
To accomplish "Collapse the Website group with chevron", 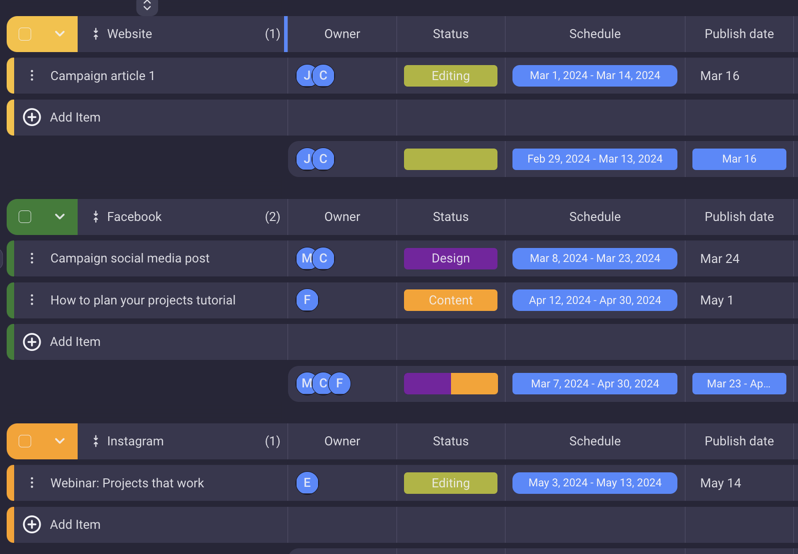I will (x=60, y=34).
